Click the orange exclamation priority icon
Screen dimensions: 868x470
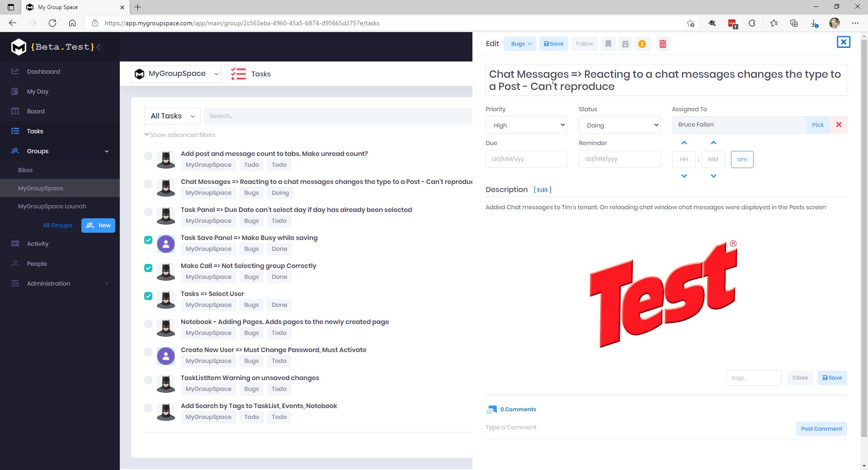(x=642, y=44)
